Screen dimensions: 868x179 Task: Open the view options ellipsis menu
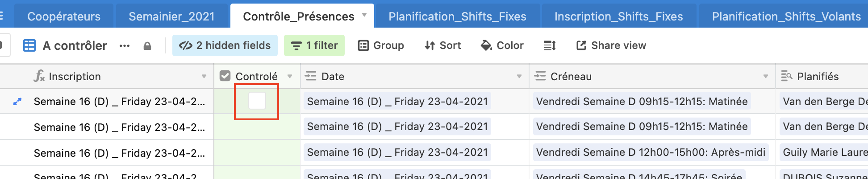[125, 46]
